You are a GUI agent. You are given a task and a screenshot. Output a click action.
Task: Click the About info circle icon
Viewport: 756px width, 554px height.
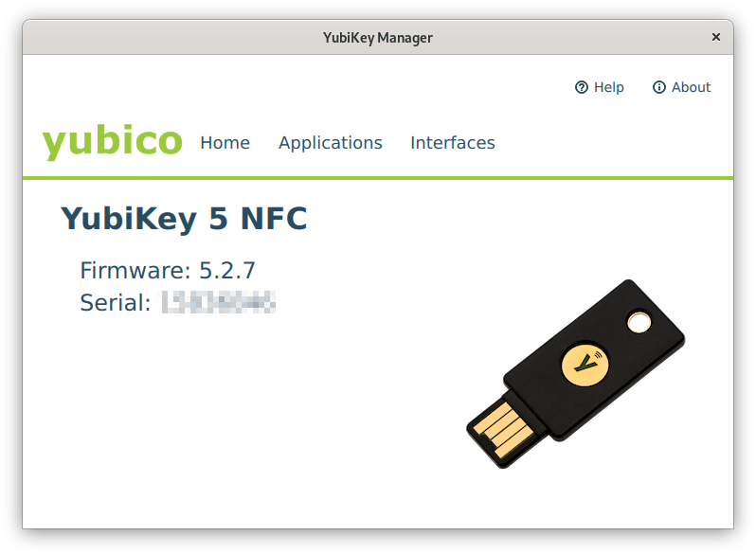pyautogui.click(x=659, y=87)
